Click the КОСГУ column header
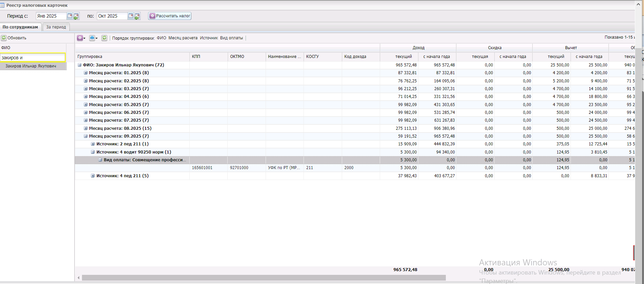Screen dimensions: 644x284 click(x=323, y=57)
